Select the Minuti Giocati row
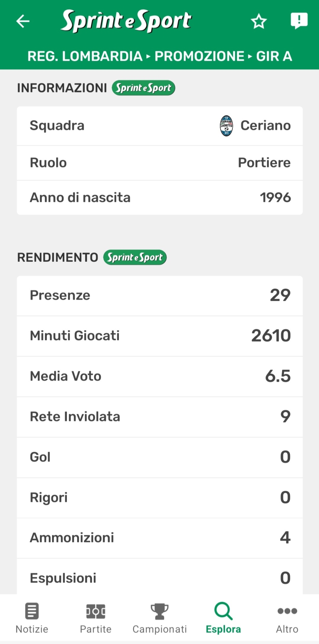Screen dimensions: 319x644 (x=159, y=336)
